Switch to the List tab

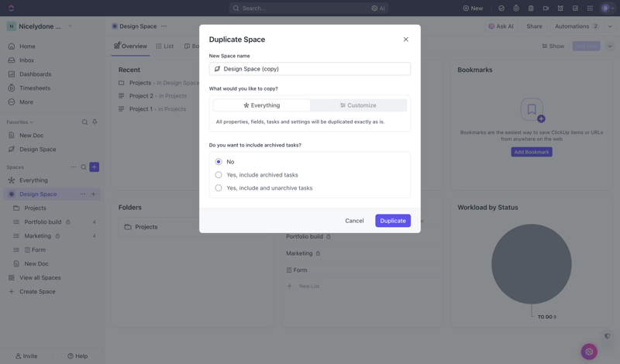pos(165,46)
